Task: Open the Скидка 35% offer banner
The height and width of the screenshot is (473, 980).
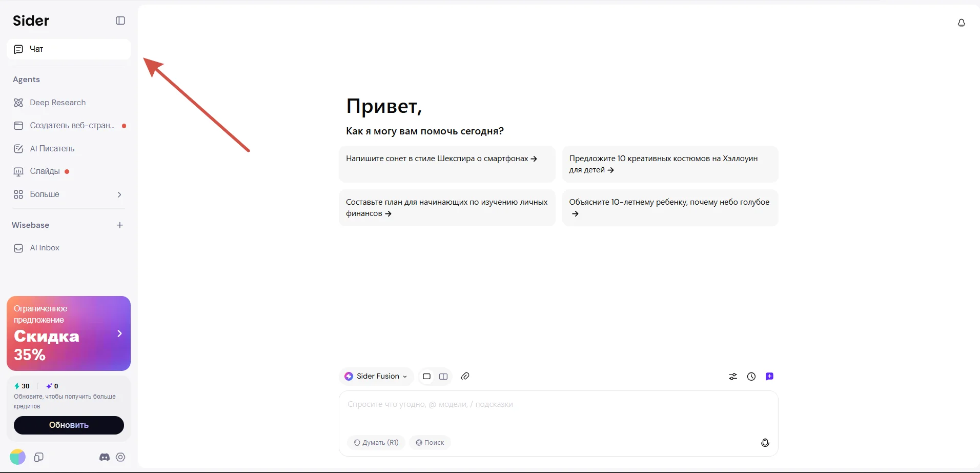Action: pyautogui.click(x=69, y=333)
